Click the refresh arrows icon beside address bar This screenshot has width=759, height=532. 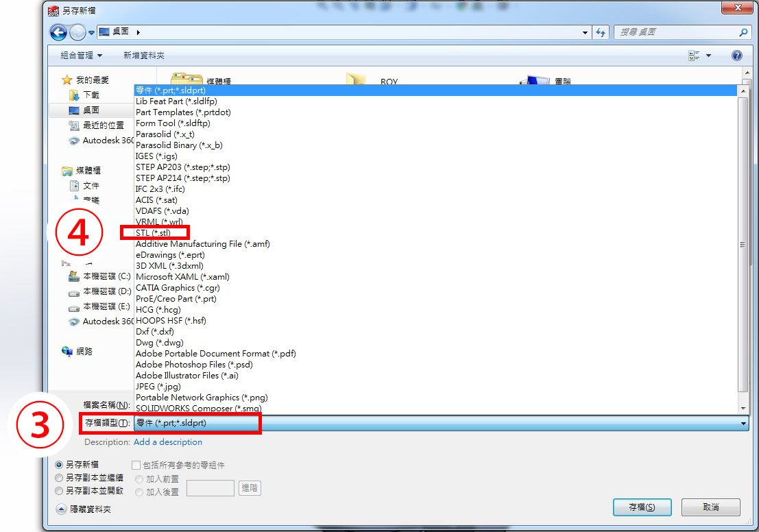[601, 32]
